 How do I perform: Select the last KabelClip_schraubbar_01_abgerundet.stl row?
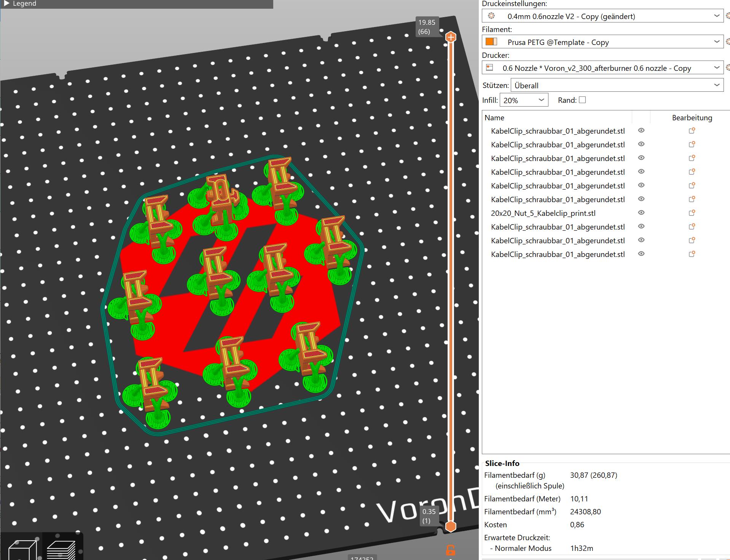[558, 254]
